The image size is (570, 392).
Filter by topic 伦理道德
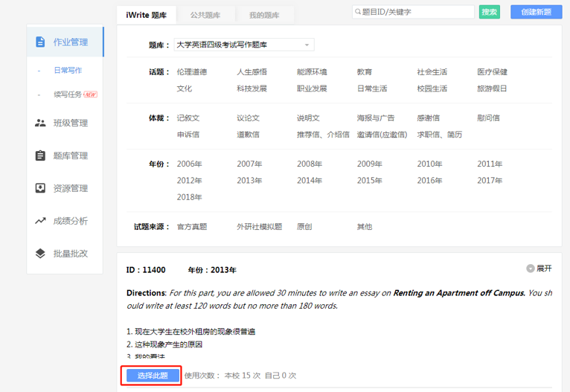coord(191,72)
